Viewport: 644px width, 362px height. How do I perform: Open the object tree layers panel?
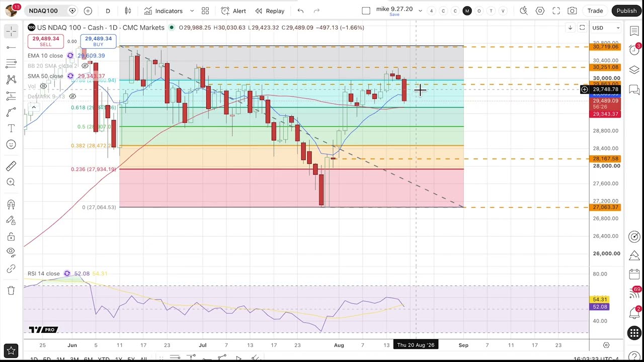tap(634, 69)
